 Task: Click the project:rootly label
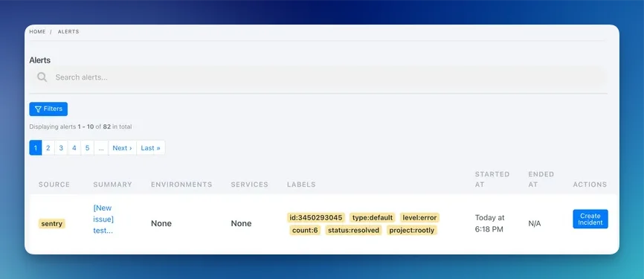(x=412, y=230)
